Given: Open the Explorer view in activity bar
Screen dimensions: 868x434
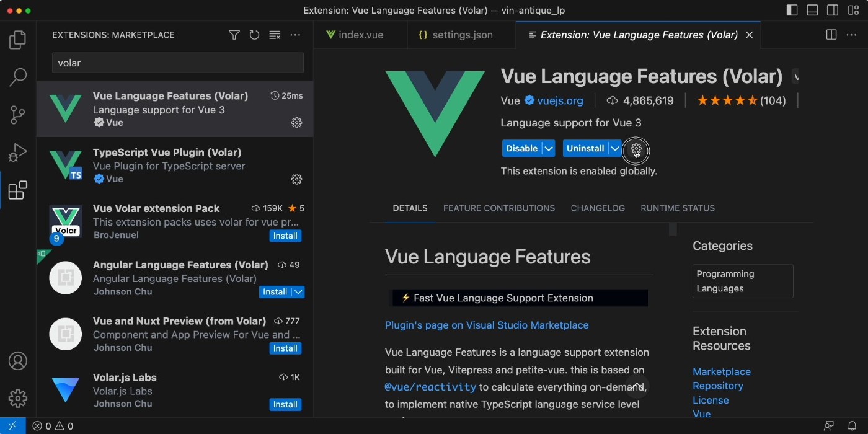Looking at the screenshot, I should (x=17, y=40).
